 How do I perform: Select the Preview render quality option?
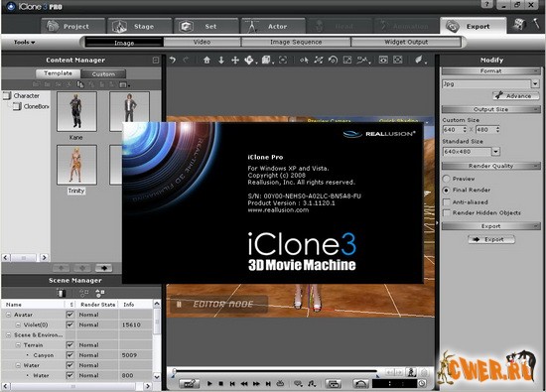pos(446,179)
